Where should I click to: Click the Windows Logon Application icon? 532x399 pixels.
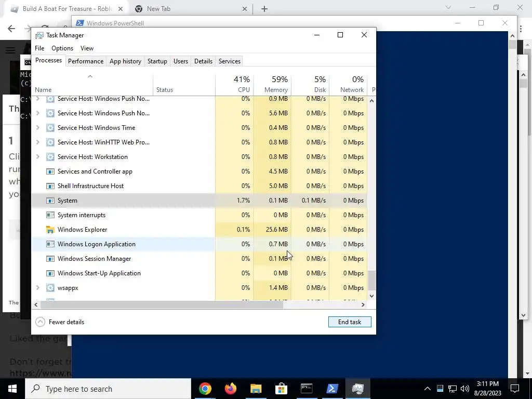point(50,244)
